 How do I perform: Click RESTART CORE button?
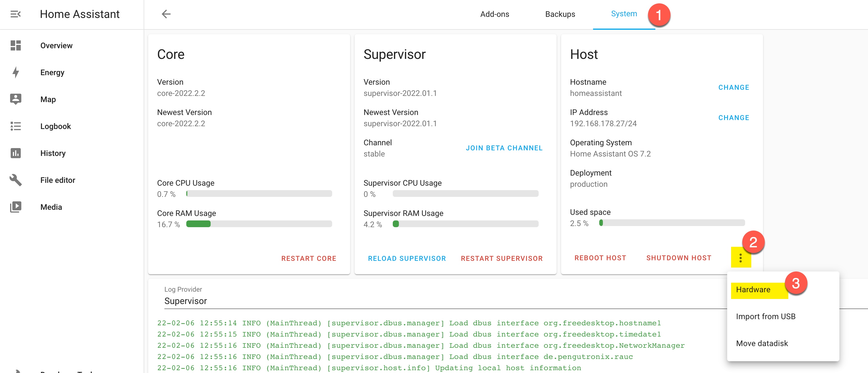[309, 259]
